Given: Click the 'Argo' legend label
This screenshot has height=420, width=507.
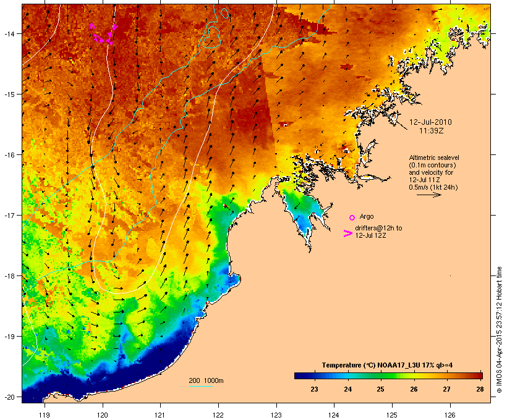Looking at the screenshot, I should pos(367,216).
